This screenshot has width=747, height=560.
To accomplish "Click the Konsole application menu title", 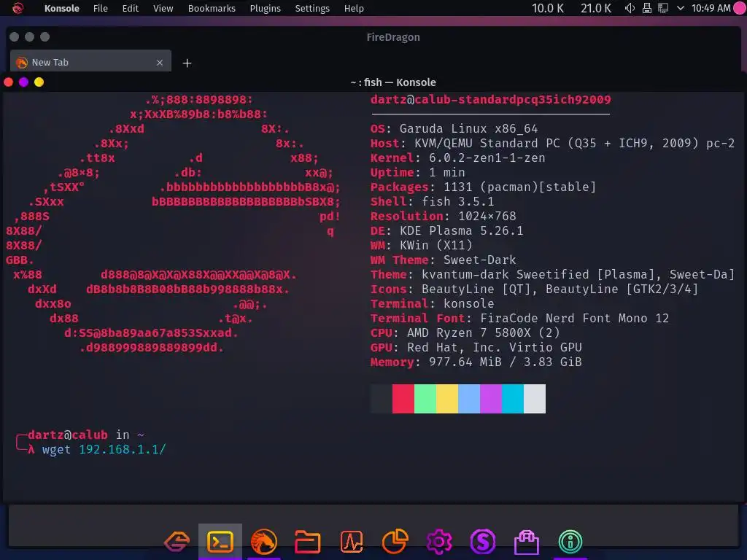I will point(61,9).
